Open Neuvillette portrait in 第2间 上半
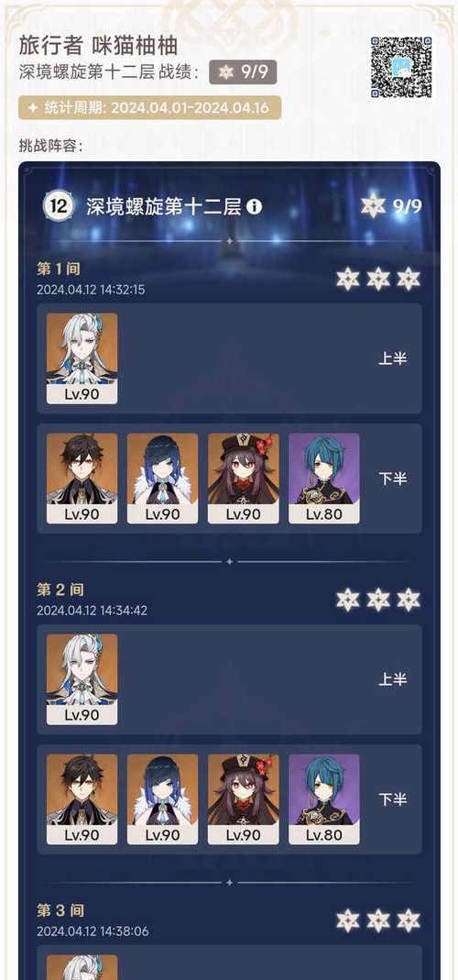This screenshot has height=980, width=458. (82, 679)
